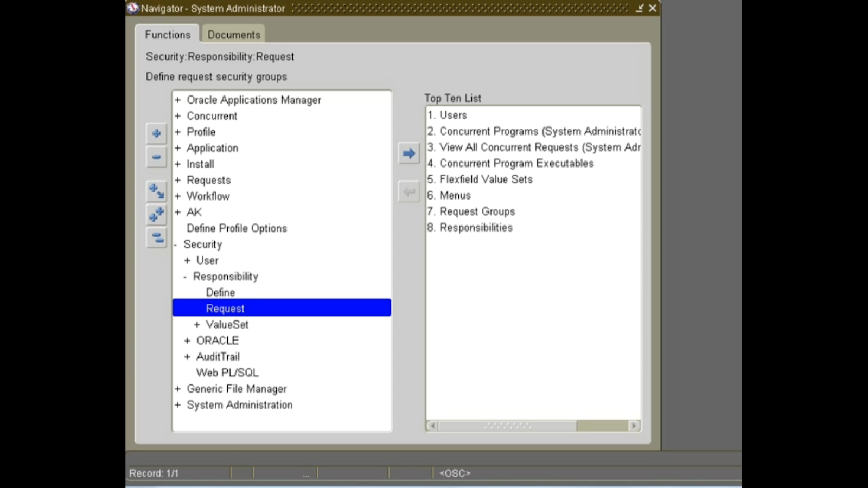This screenshot has width=868, height=488.
Task: Click the <OSC> status bar indicator
Action: 455,473
